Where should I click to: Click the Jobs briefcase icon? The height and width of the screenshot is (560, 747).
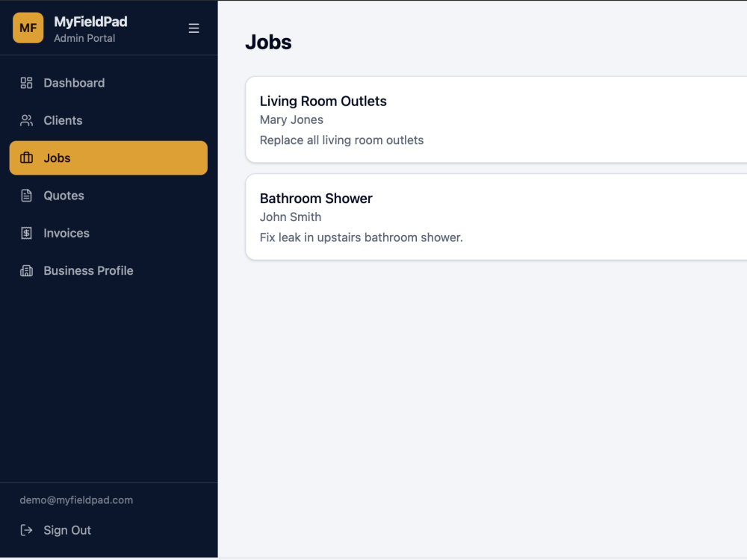pos(27,158)
